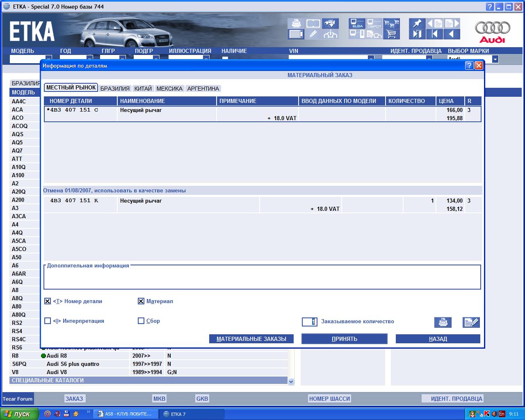
Task: Uncheck the Номер детали checkbox
Action: (48, 301)
